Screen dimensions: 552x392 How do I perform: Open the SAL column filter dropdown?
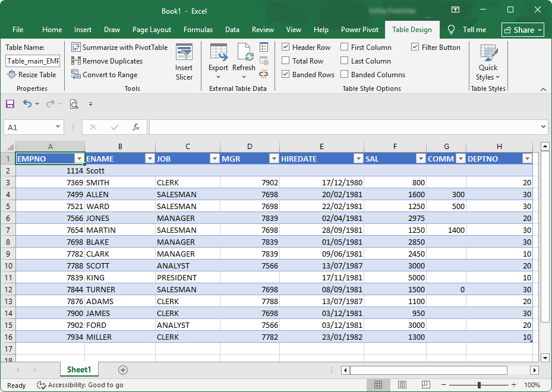pos(421,159)
